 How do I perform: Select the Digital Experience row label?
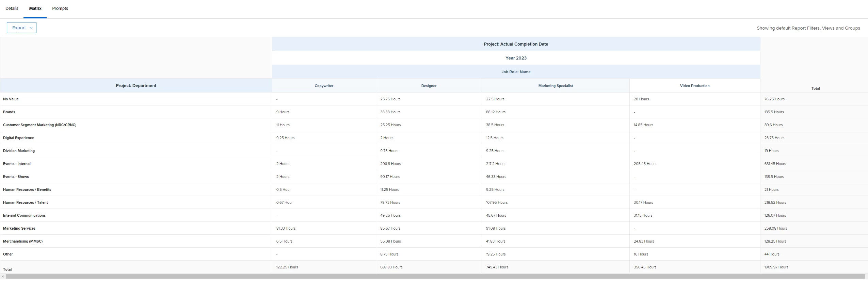tap(18, 138)
